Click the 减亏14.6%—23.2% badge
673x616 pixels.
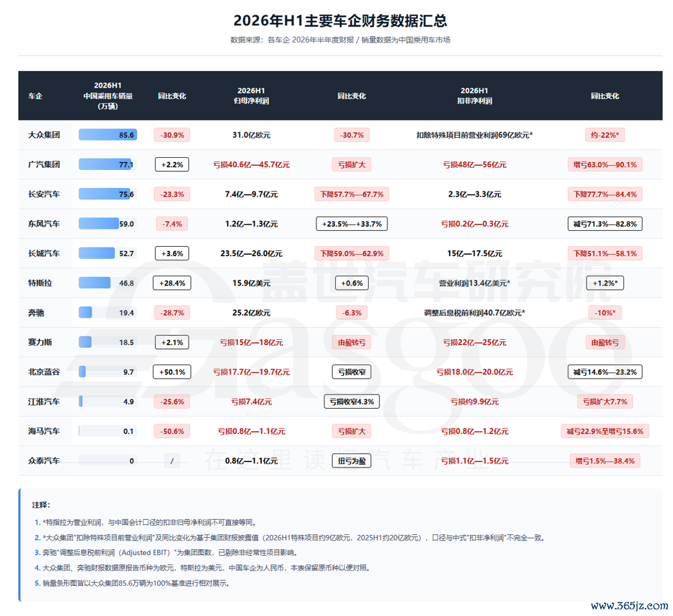click(605, 372)
